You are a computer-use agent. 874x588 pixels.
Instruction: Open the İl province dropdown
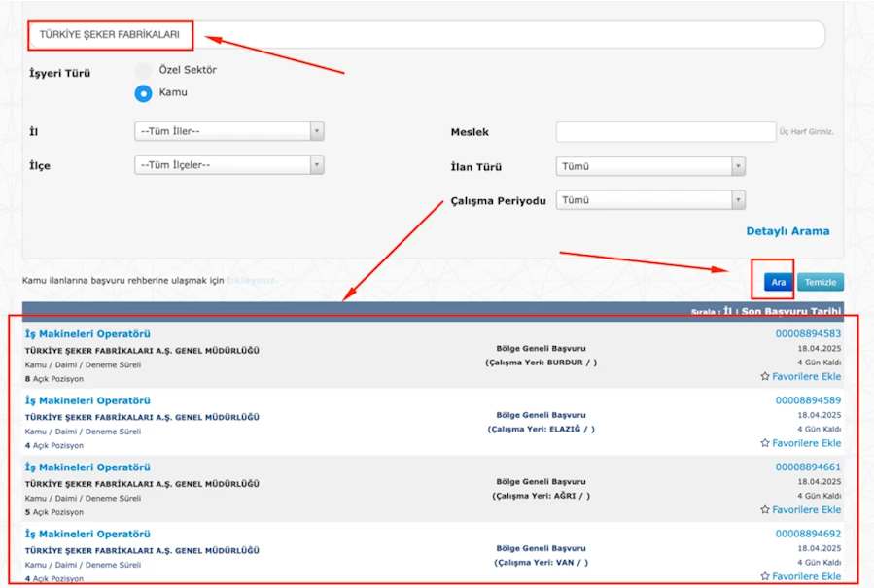(x=228, y=131)
